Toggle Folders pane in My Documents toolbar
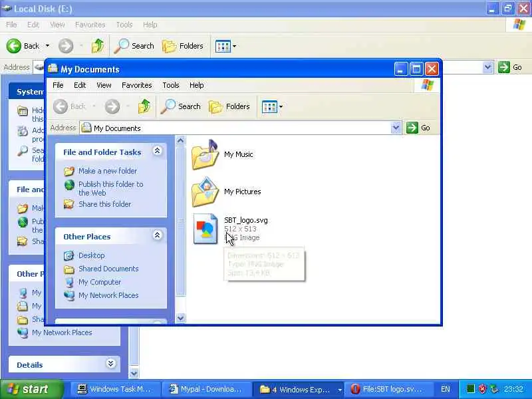Image resolution: width=532 pixels, height=399 pixels. (229, 106)
